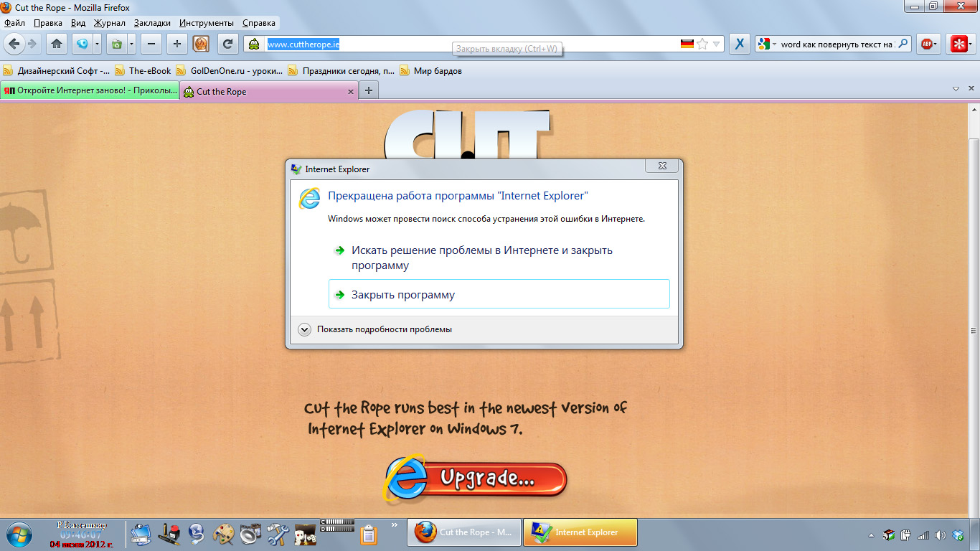This screenshot has width=980, height=551.
Task: Click the network signal tray icon
Action: pos(923,534)
